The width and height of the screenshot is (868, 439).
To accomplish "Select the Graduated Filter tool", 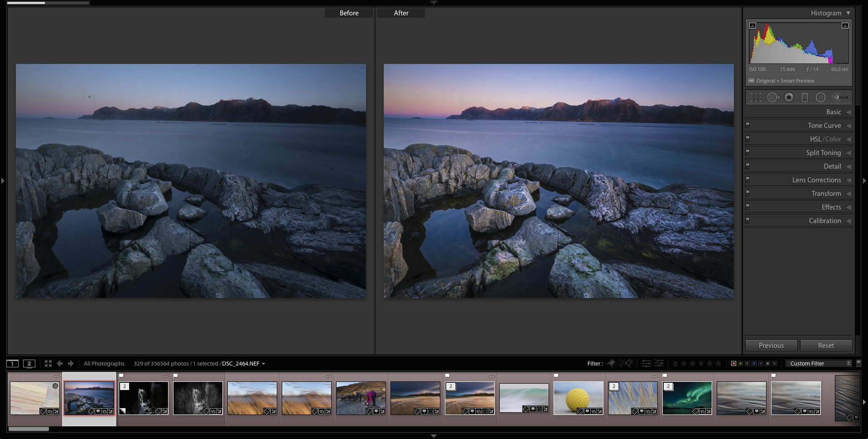I will [805, 98].
